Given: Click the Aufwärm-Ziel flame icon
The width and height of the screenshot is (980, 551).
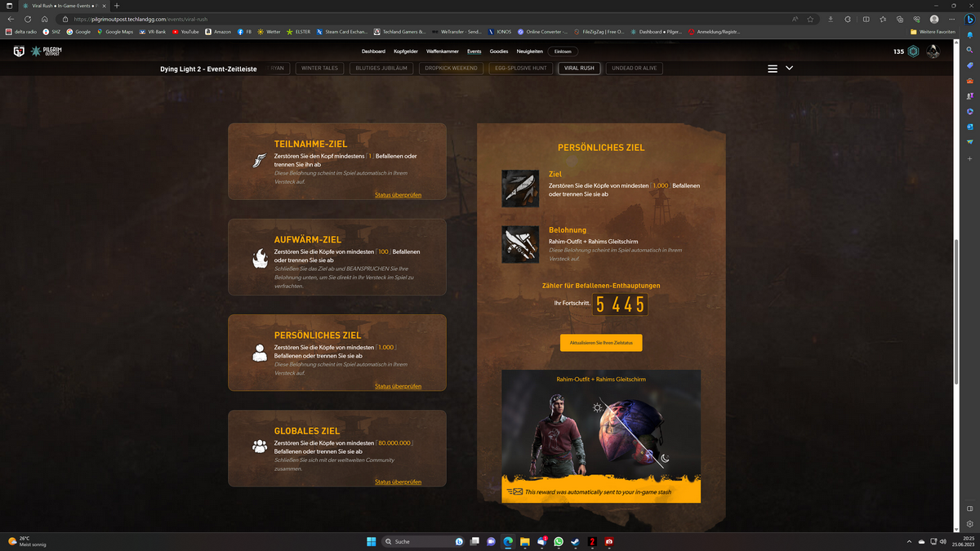Looking at the screenshot, I should tap(260, 259).
